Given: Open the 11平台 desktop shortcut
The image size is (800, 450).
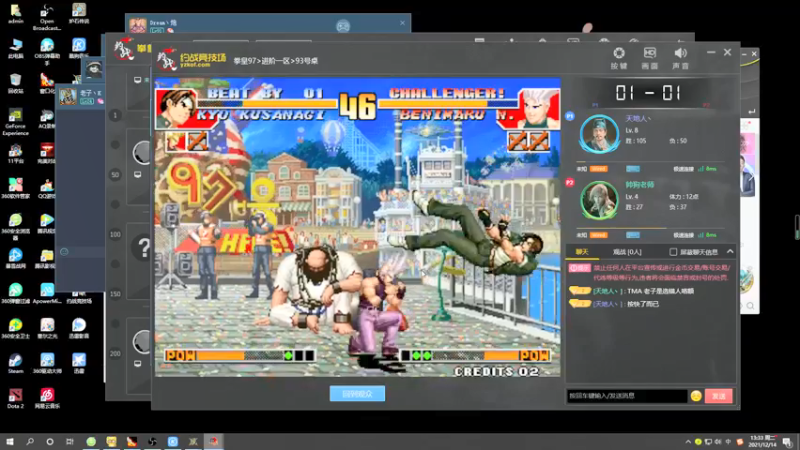Looking at the screenshot, I should coord(15,154).
